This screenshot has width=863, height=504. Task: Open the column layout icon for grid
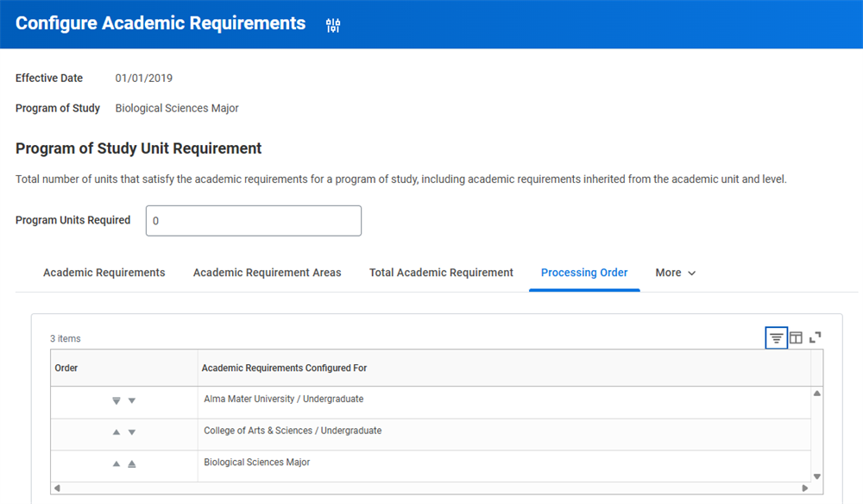[x=796, y=337]
